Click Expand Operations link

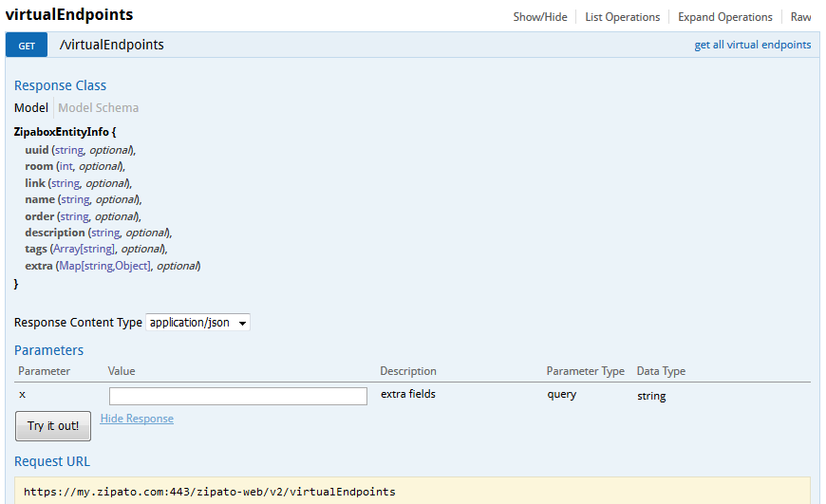point(724,17)
